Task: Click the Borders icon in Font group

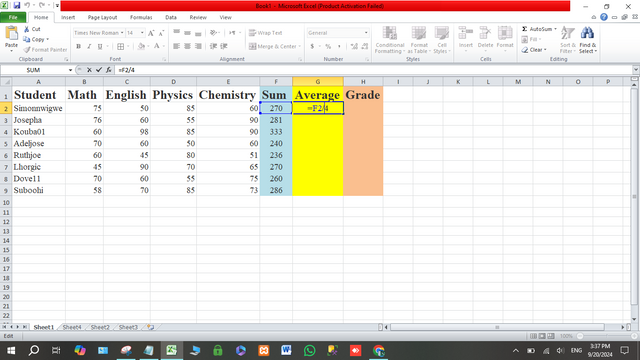Action: (x=120, y=47)
